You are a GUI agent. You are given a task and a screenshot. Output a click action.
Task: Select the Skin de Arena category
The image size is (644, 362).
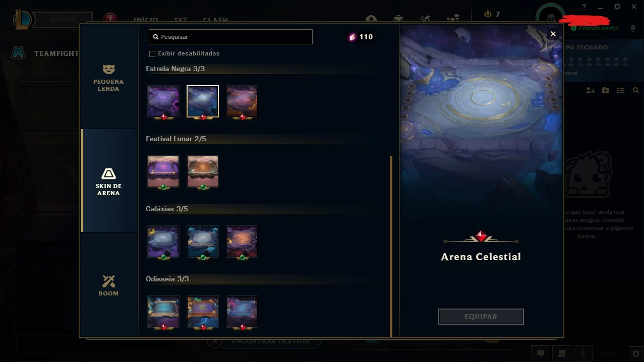[108, 181]
